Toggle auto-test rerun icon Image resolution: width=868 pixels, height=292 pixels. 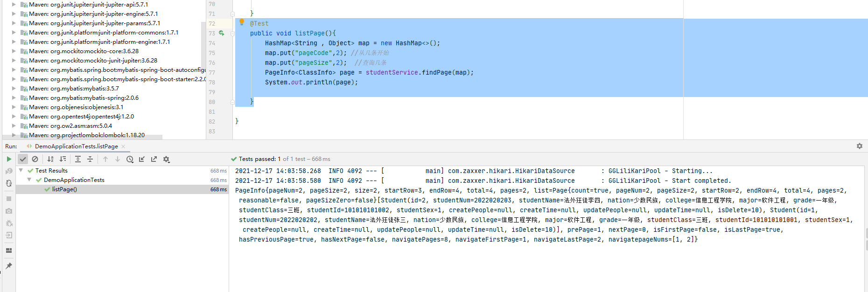[9, 183]
